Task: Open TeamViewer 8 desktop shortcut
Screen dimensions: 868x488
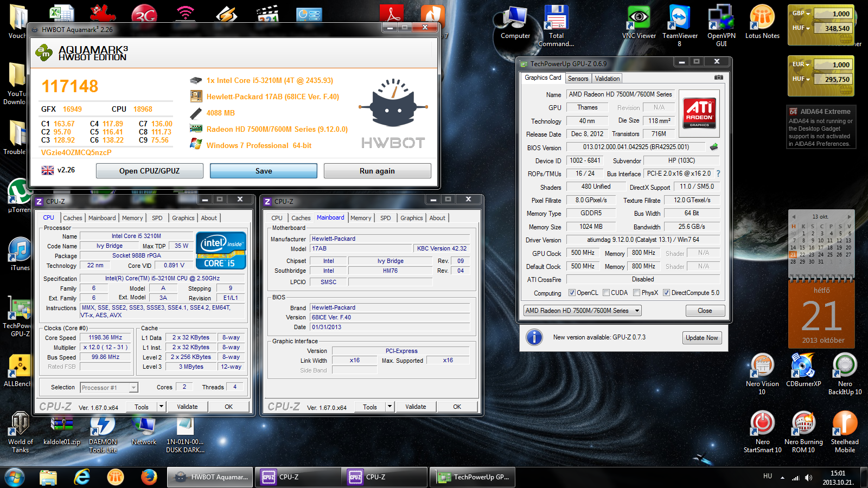Action: coord(680,26)
